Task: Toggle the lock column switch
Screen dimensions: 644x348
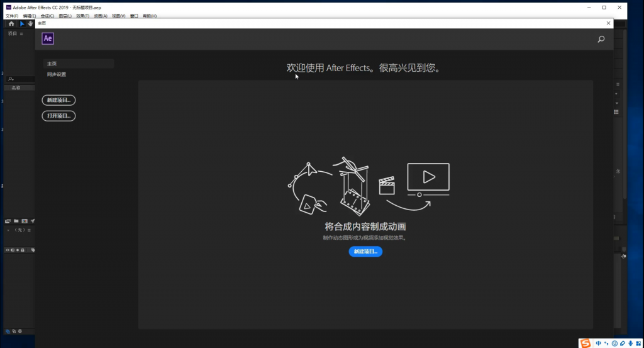Action: tap(23, 250)
